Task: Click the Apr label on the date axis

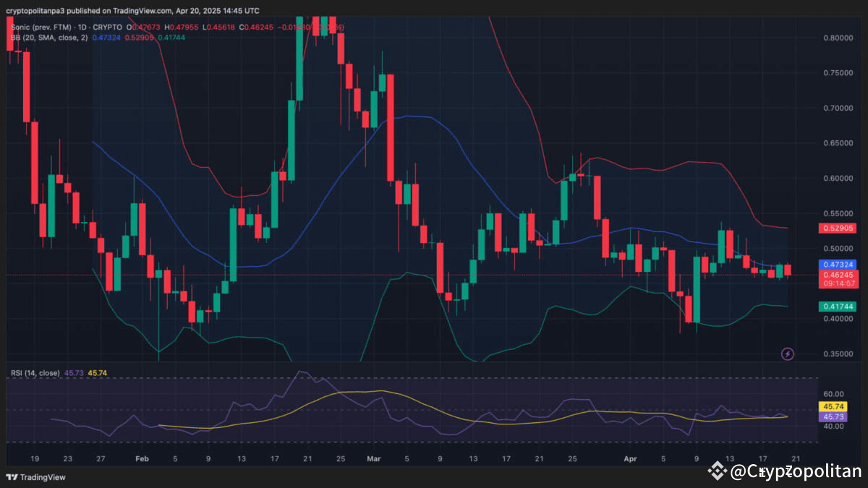Action: click(x=629, y=458)
